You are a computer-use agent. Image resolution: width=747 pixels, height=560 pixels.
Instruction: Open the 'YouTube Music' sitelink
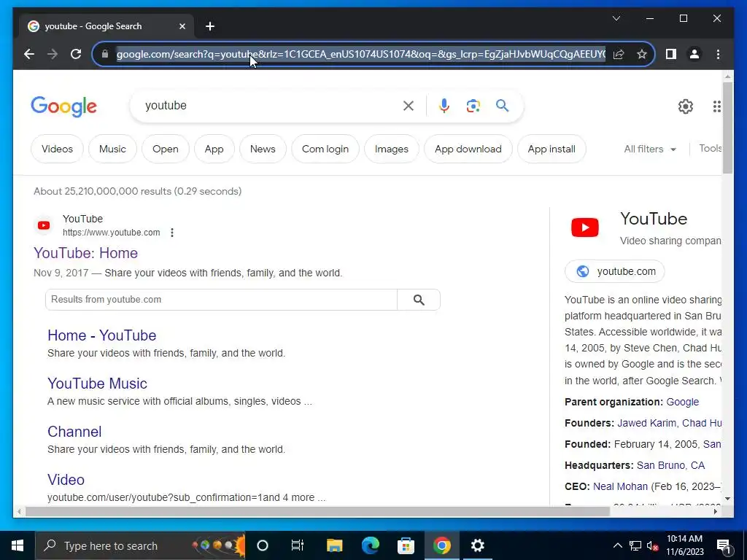pyautogui.click(x=97, y=384)
